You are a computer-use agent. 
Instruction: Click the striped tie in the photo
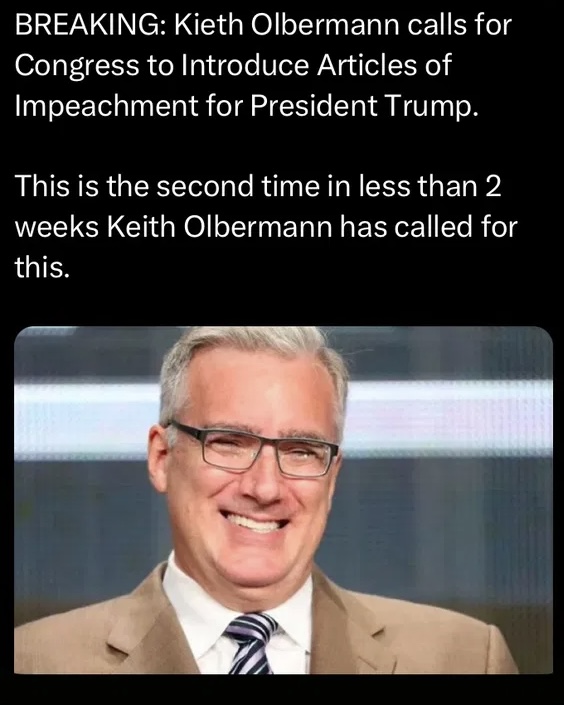251,644
